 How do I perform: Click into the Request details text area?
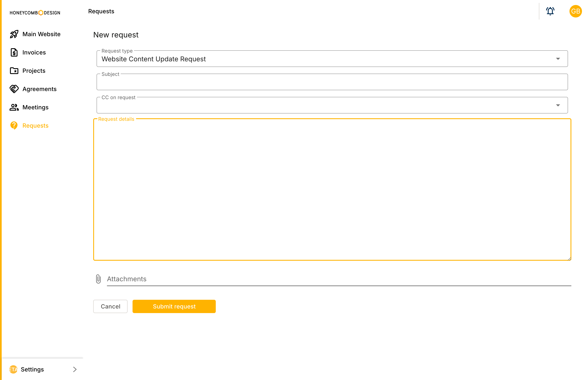332,190
